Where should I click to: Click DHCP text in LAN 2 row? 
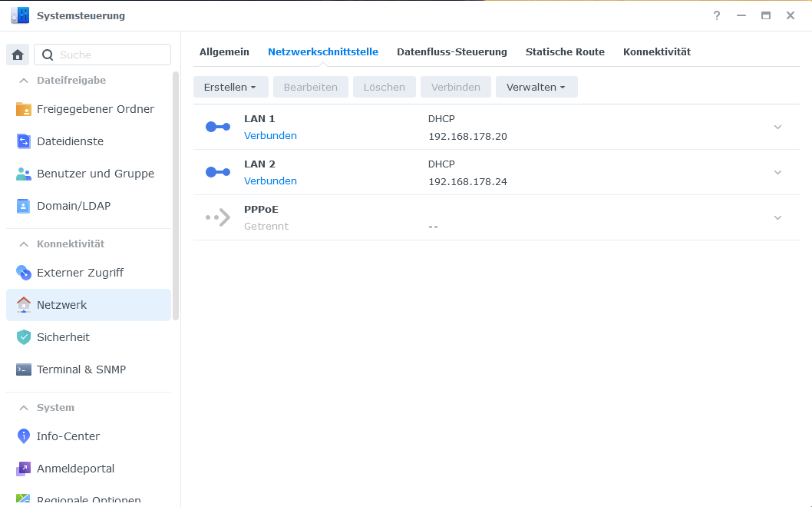[x=441, y=164]
